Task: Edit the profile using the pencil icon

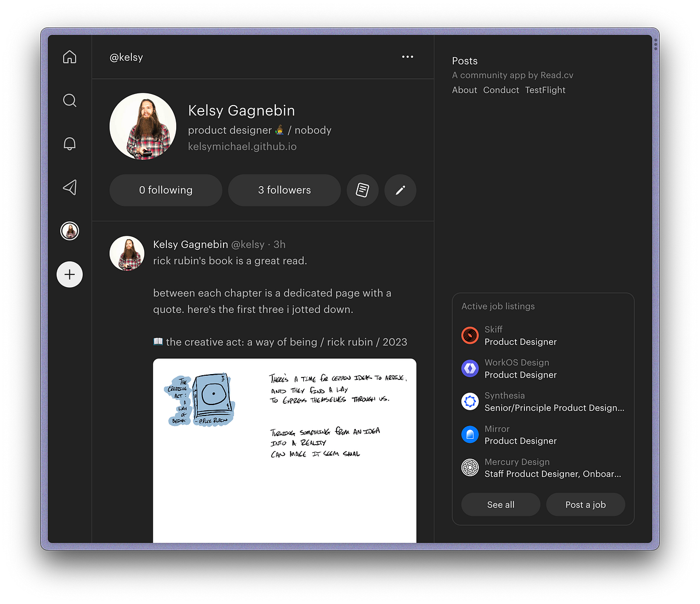Action: [x=400, y=190]
